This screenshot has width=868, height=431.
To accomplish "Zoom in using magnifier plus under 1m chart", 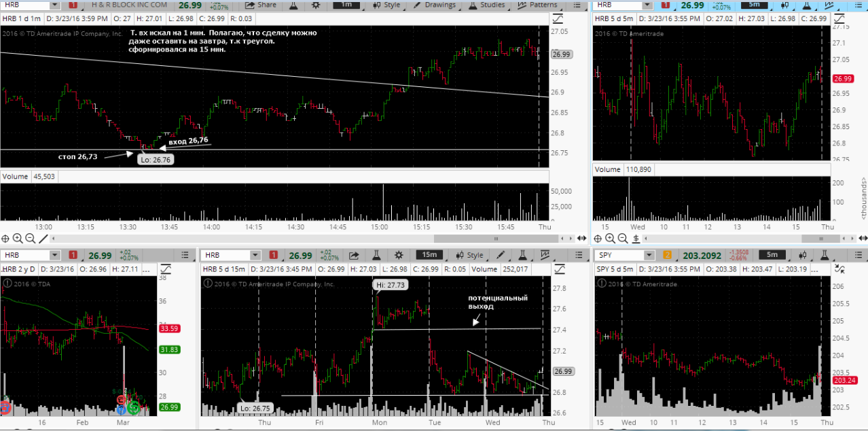I will tap(18, 239).
